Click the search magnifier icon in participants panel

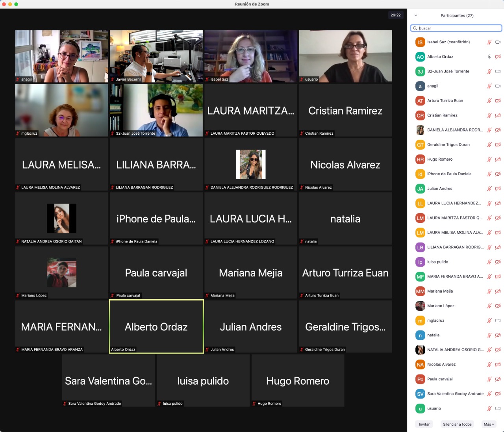pyautogui.click(x=415, y=28)
